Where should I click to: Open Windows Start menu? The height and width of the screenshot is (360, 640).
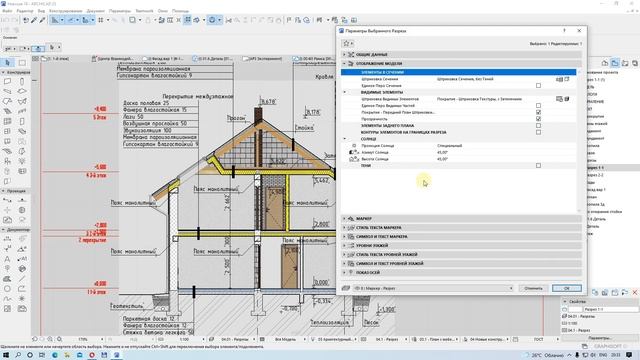coord(6,355)
